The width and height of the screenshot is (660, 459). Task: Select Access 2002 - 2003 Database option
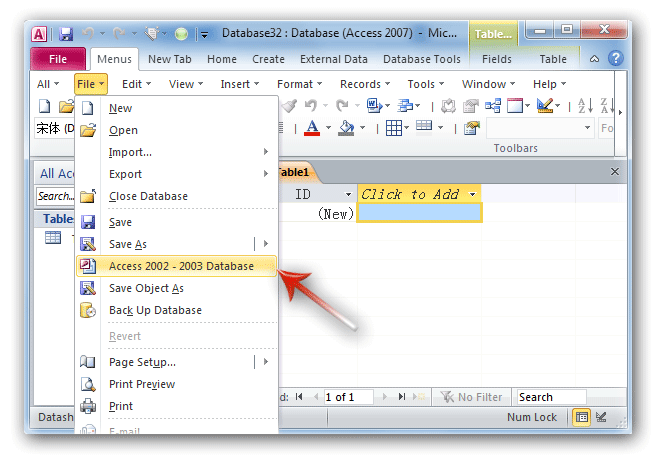click(180, 266)
